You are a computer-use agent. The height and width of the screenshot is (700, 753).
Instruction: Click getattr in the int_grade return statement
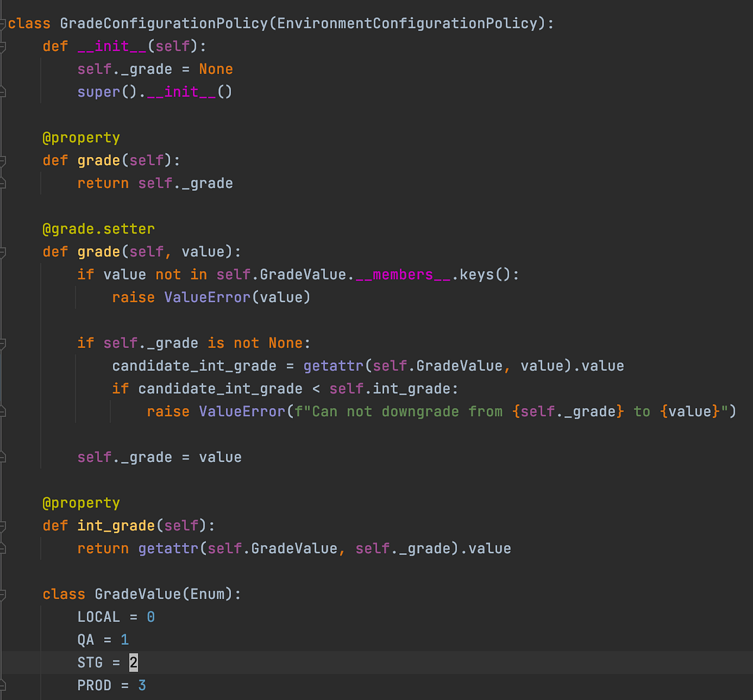[x=168, y=548]
